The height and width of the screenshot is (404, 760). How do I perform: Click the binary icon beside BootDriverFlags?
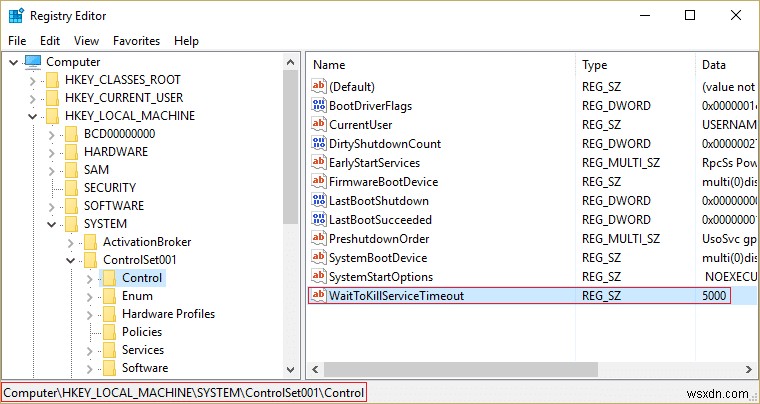[x=319, y=105]
